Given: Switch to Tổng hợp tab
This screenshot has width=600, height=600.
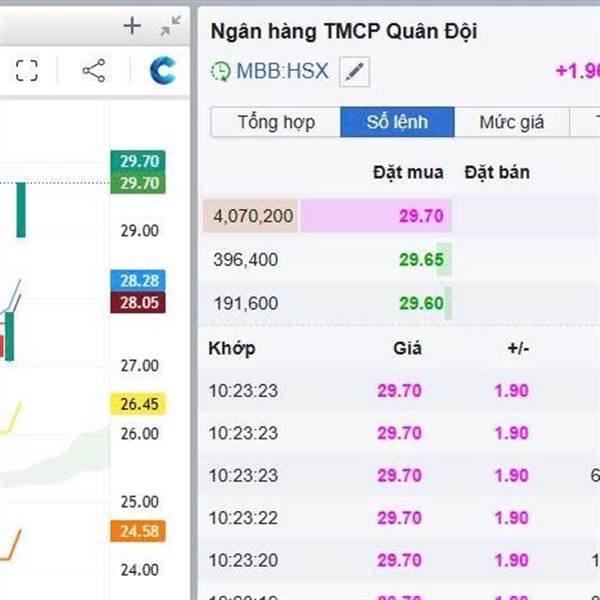Looking at the screenshot, I should (276, 122).
